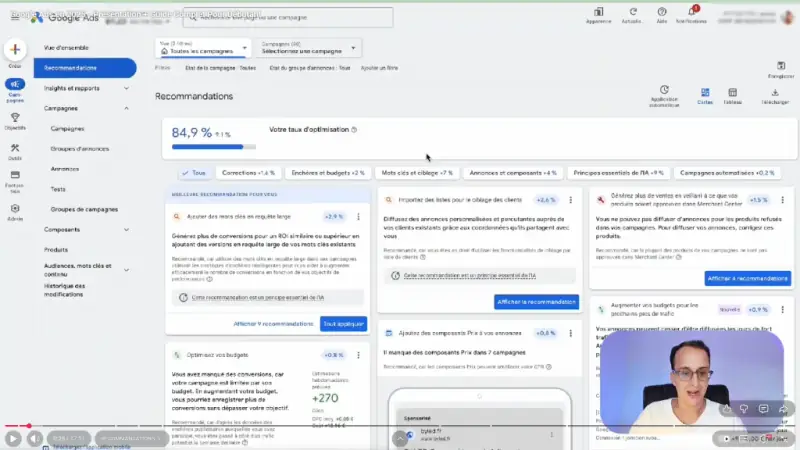Open three-dot menu on composants Prix card

click(x=570, y=333)
